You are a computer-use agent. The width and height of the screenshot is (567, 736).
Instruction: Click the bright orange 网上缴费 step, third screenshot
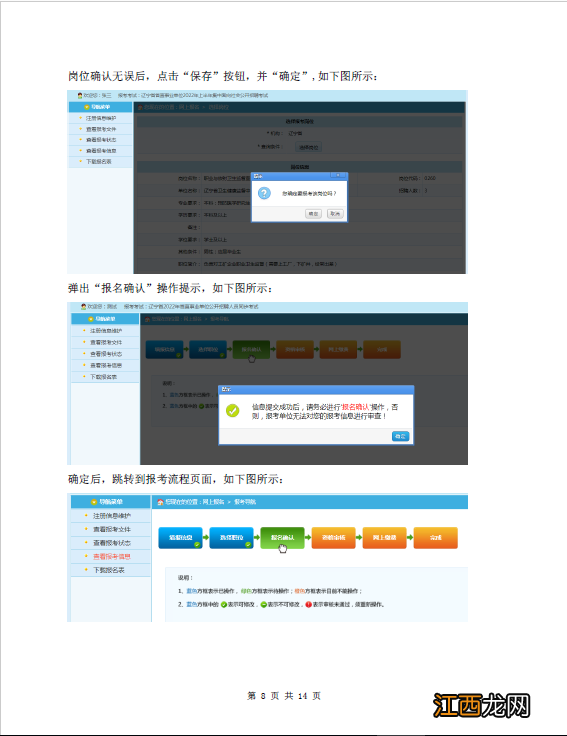click(384, 538)
